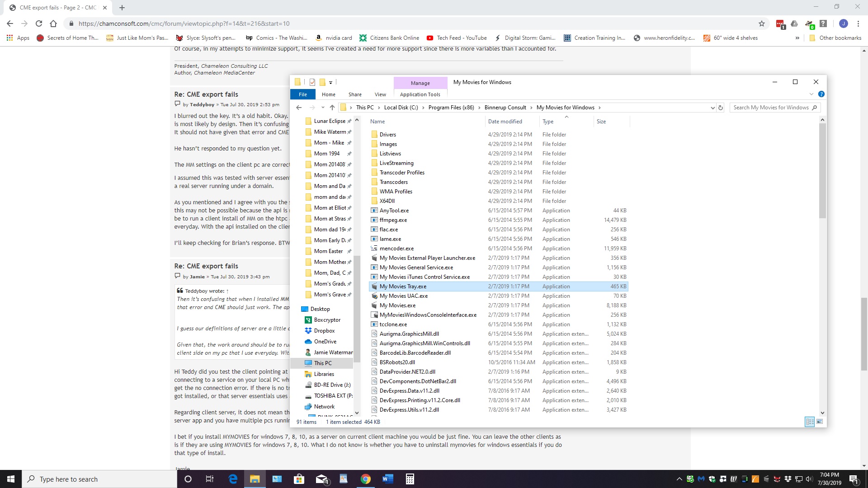
Task: Open Chrome menu with three dots
Action: pos(858,23)
